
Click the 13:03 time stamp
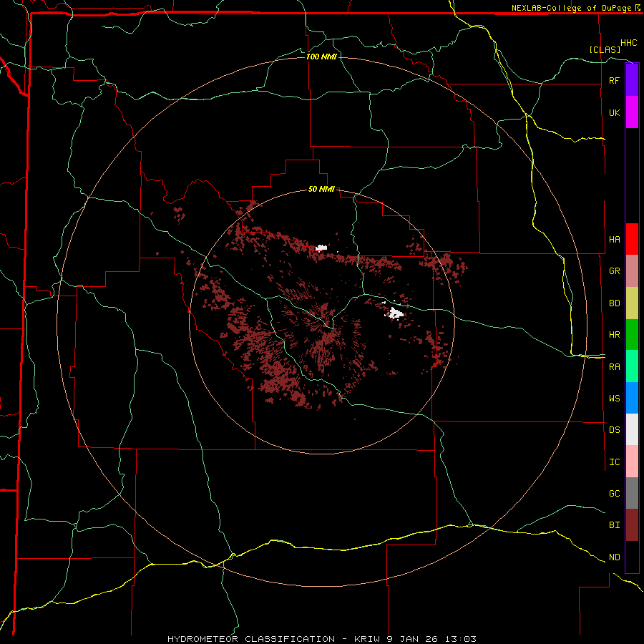point(460,639)
